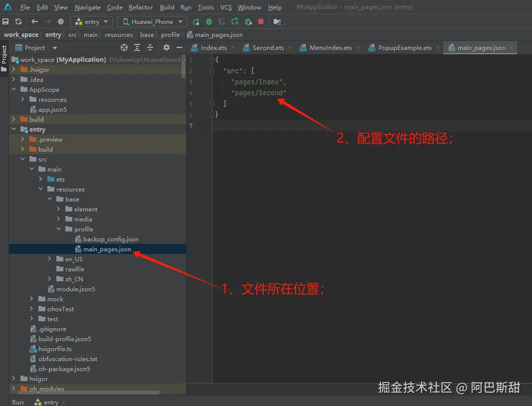532x406 pixels.
Task: Open the Tools menu
Action: pos(205,7)
